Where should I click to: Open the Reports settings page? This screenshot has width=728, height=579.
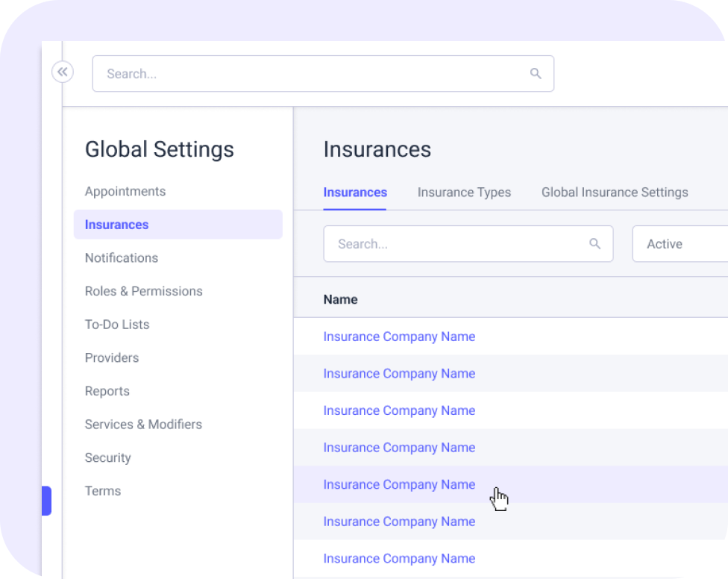click(107, 391)
